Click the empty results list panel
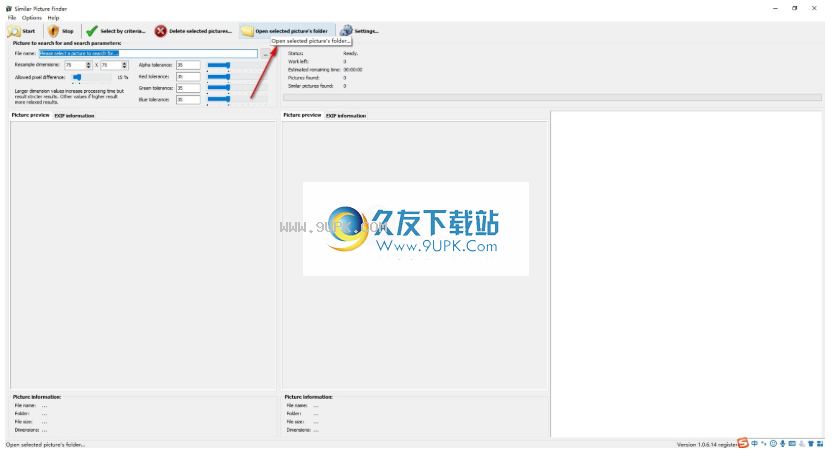The width and height of the screenshot is (832, 459). (x=686, y=274)
